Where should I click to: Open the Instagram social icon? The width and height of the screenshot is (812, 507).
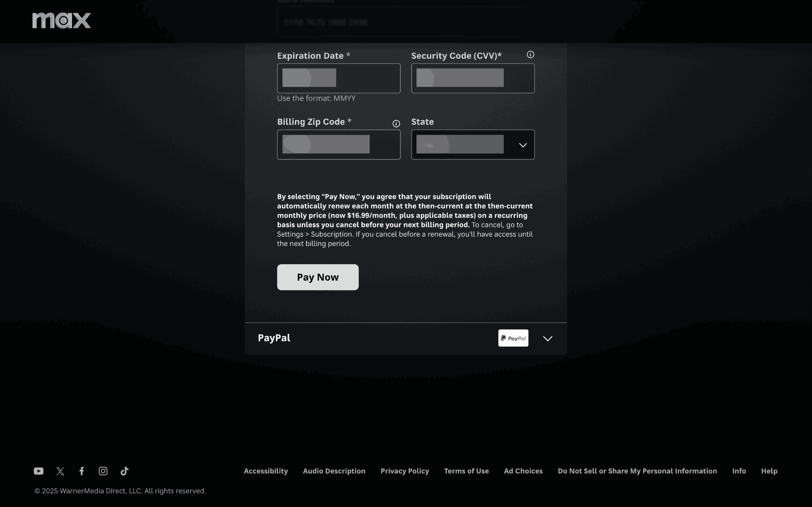coord(103,471)
